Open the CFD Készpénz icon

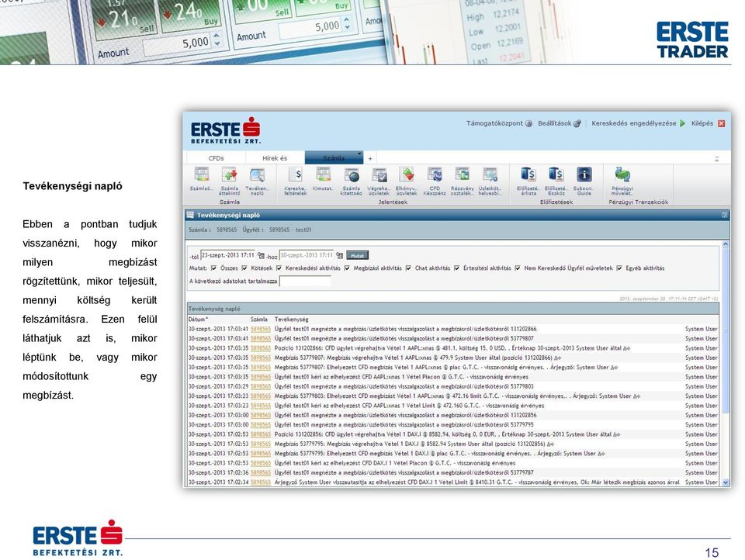[435, 175]
